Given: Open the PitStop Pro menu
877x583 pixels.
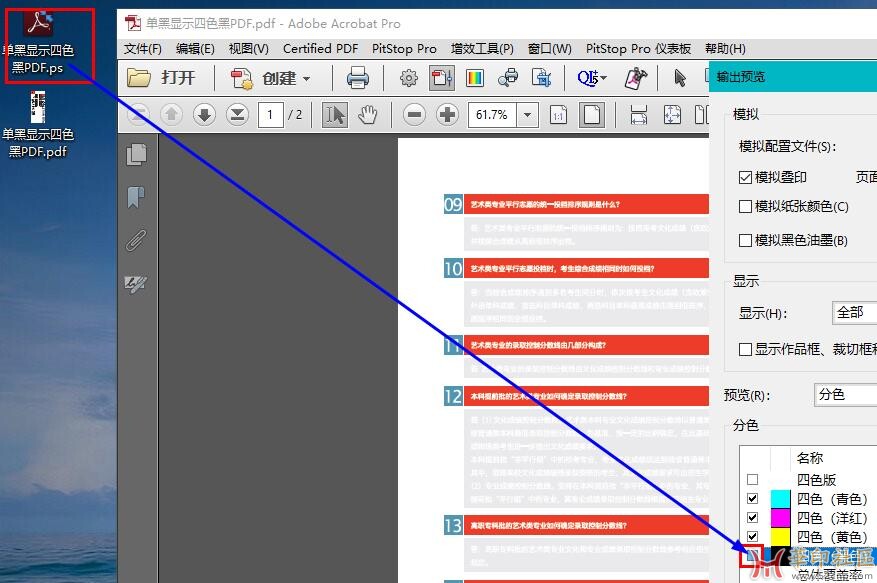Looking at the screenshot, I should pyautogui.click(x=404, y=49).
